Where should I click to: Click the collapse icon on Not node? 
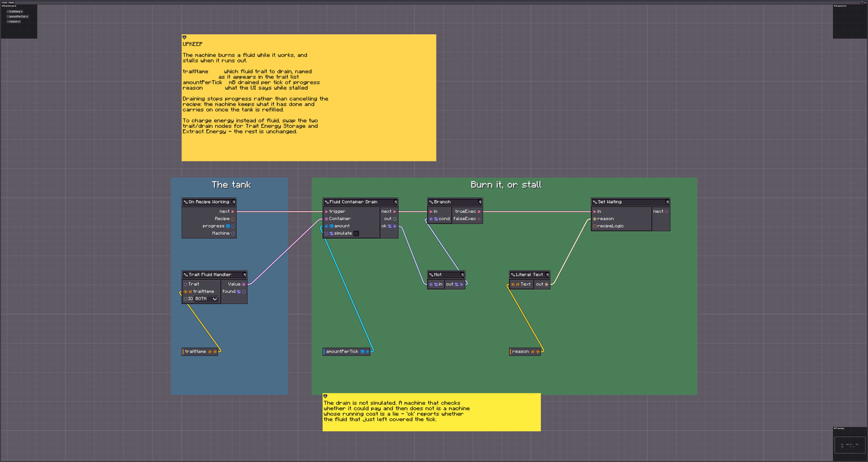pos(462,275)
